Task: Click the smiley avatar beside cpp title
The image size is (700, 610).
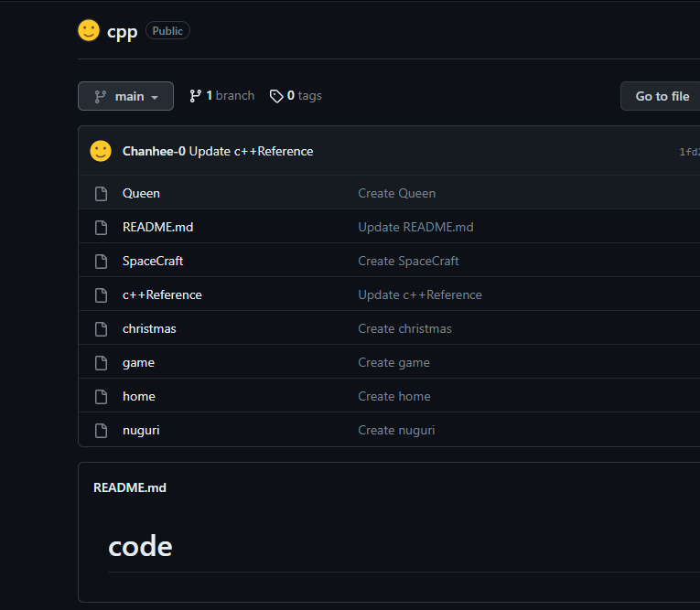Action: point(89,31)
